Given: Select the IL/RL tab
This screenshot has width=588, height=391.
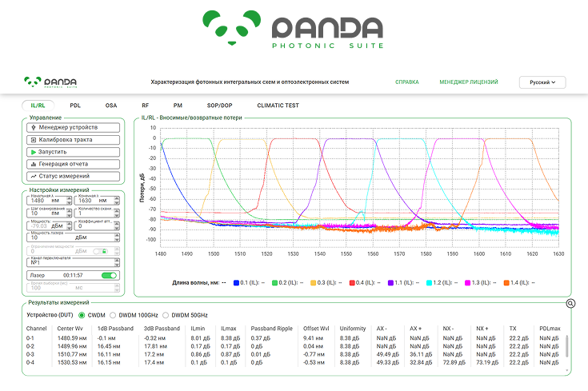Looking at the screenshot, I should pyautogui.click(x=38, y=106).
